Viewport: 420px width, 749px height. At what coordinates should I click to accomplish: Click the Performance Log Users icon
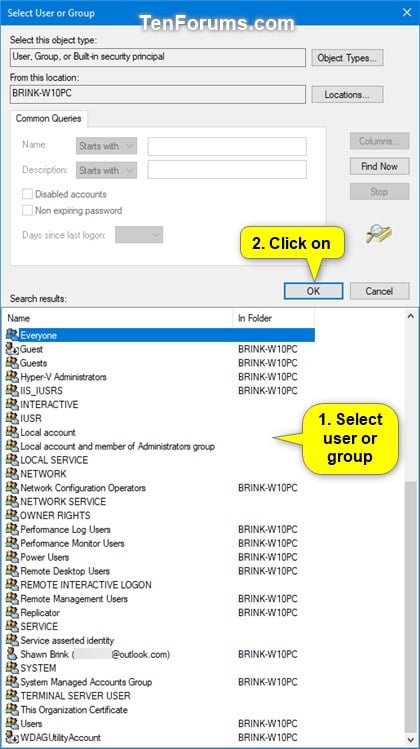[12, 529]
